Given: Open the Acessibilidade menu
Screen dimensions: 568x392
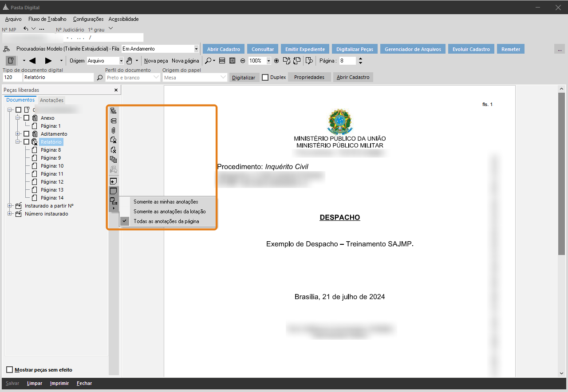Looking at the screenshot, I should tap(124, 19).
